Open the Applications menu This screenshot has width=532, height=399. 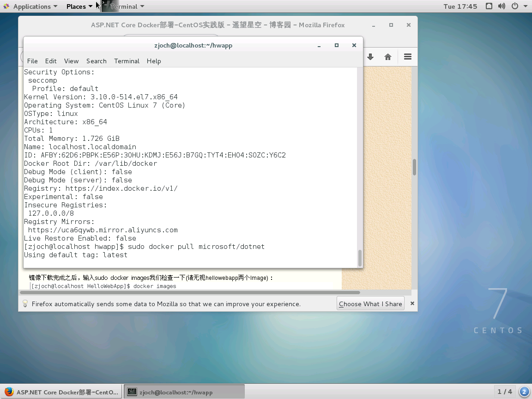point(30,6)
